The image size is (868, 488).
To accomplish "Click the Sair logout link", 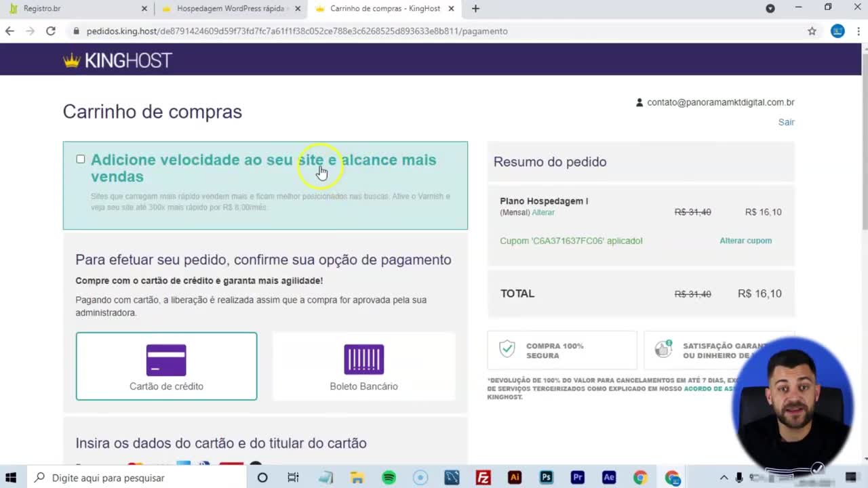I will click(x=786, y=122).
